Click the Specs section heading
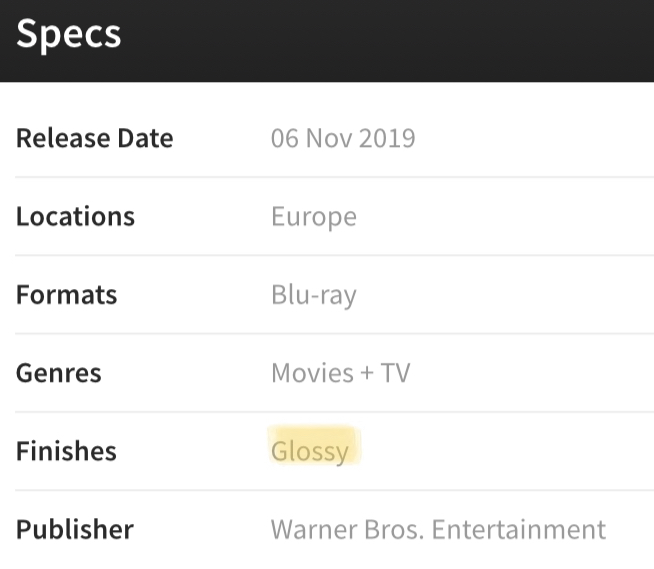 (x=68, y=34)
